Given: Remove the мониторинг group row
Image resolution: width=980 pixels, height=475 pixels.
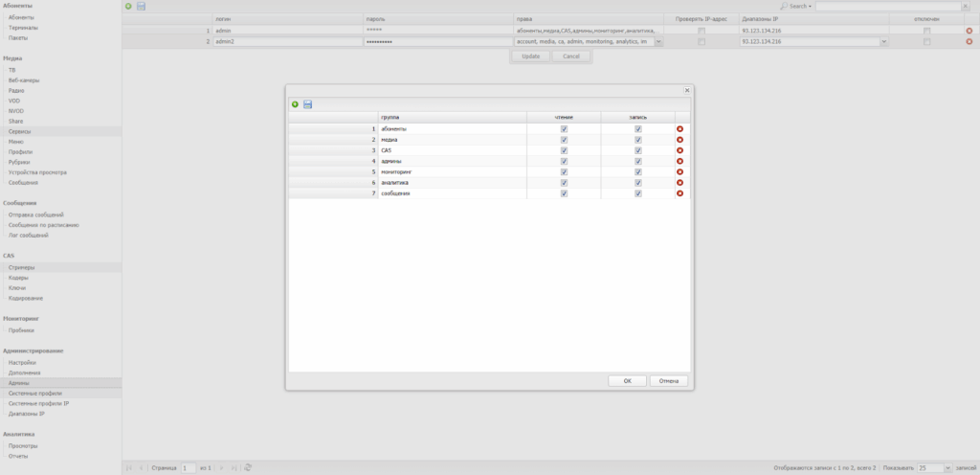Looking at the screenshot, I should (679, 171).
